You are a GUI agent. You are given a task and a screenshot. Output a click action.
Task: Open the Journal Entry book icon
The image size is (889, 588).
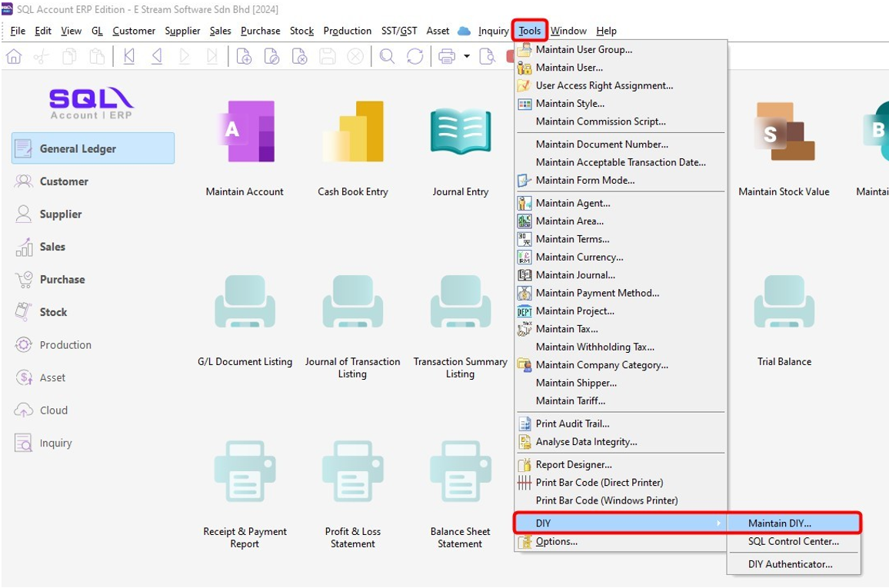click(461, 131)
